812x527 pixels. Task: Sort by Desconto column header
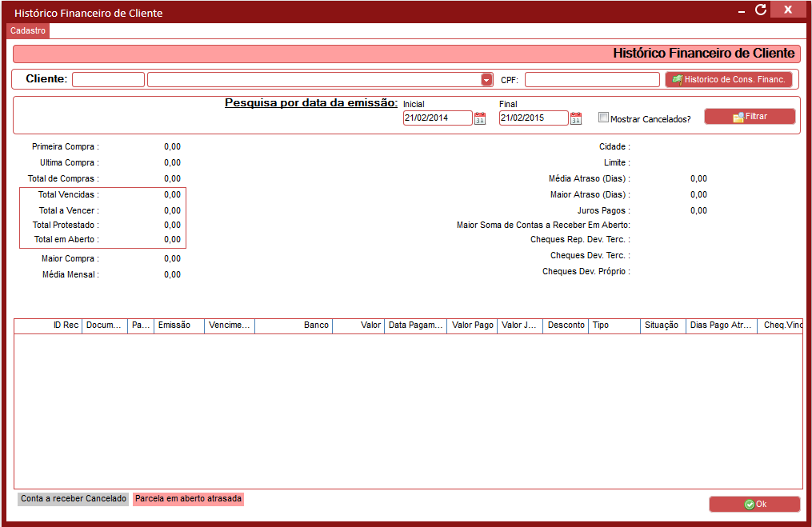(566, 325)
